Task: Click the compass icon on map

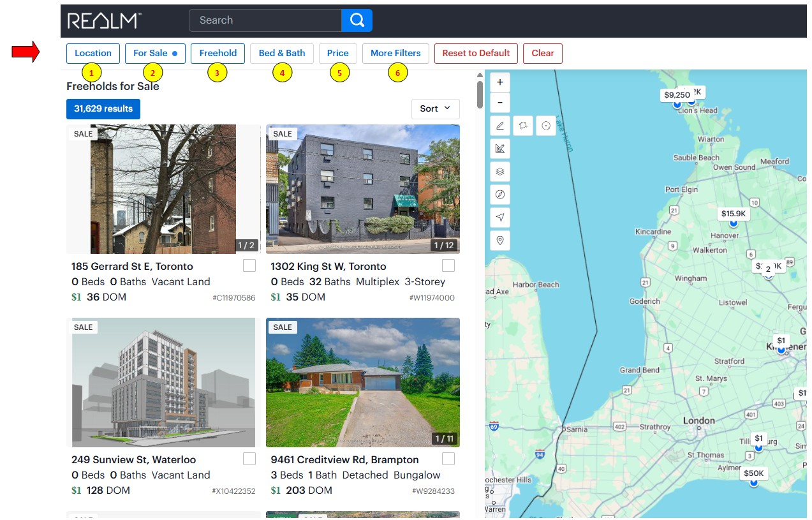Action: coord(500,195)
